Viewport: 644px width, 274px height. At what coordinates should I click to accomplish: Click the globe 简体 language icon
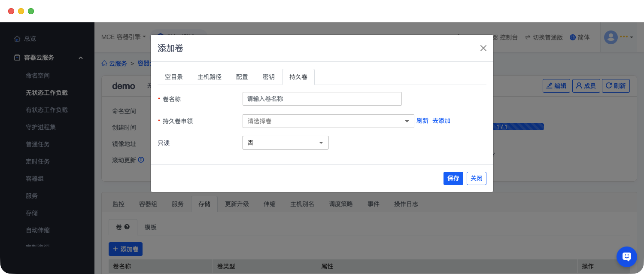point(572,37)
